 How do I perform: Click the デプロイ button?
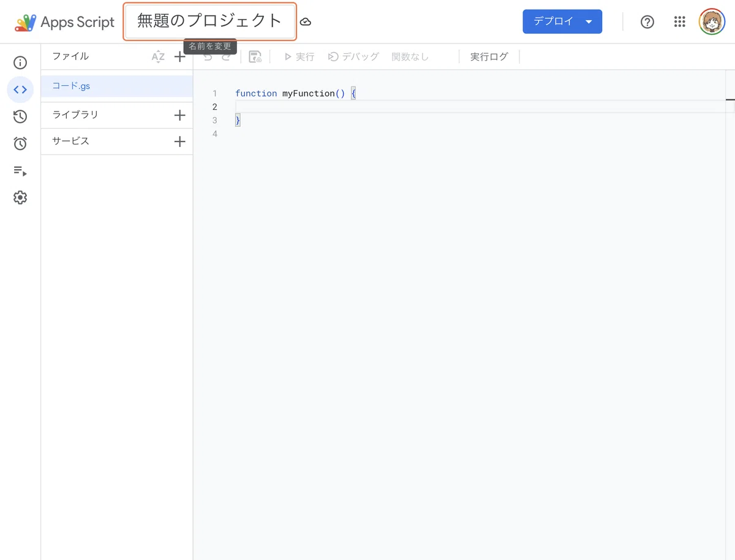(562, 21)
